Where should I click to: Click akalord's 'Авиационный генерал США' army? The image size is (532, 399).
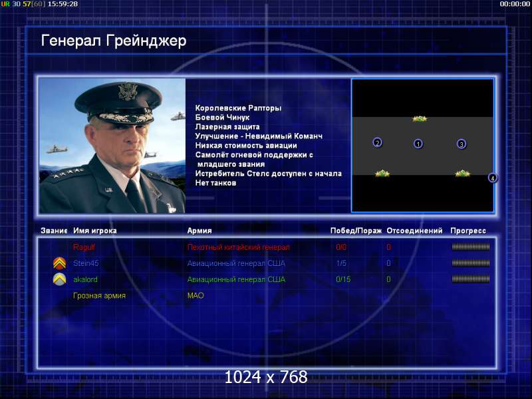click(236, 279)
